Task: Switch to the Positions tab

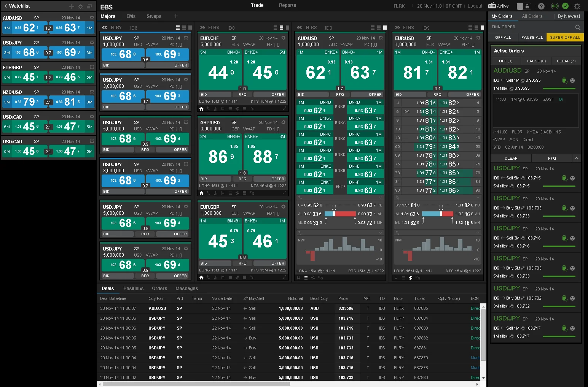Action: coord(133,289)
